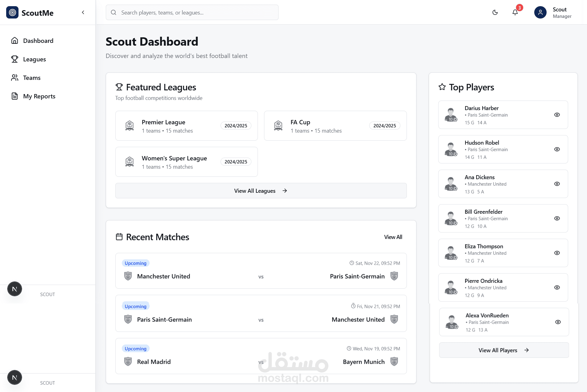This screenshot has width=587, height=392.
Task: Open the Premier League card
Action: coord(187,126)
